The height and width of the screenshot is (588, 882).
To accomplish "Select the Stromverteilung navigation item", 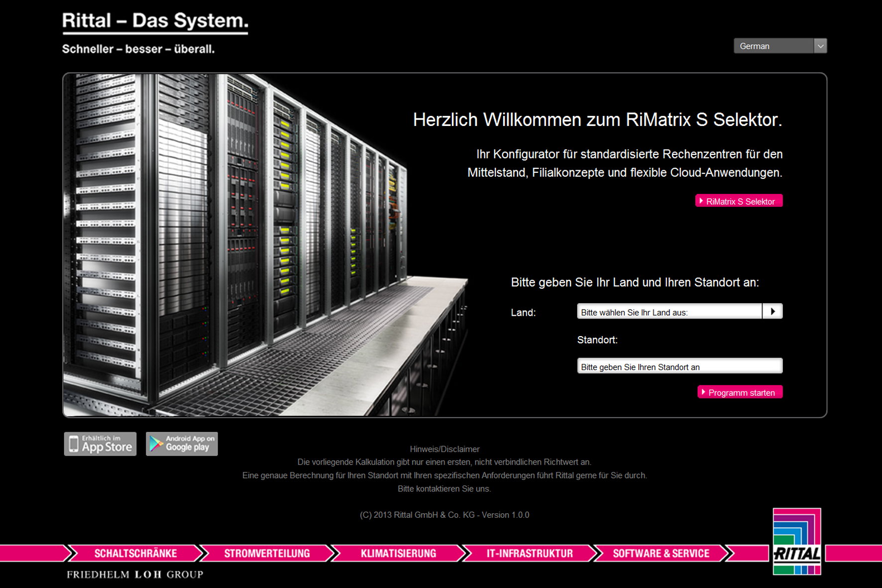I will tap(267, 553).
